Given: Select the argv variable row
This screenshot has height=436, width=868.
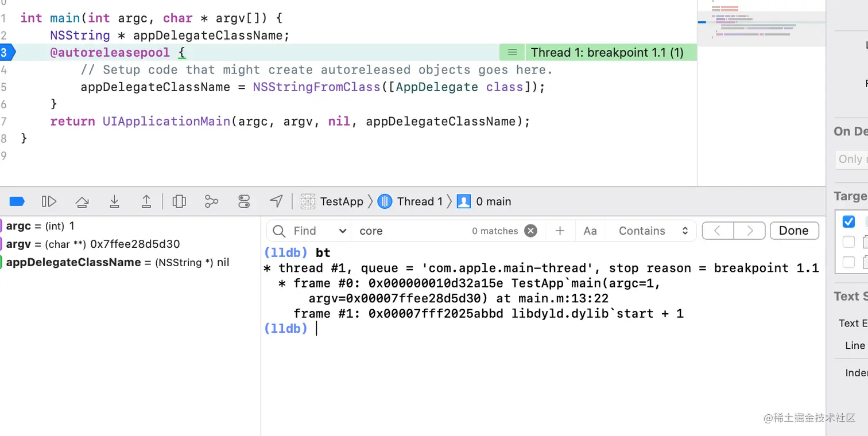Looking at the screenshot, I should [130, 244].
